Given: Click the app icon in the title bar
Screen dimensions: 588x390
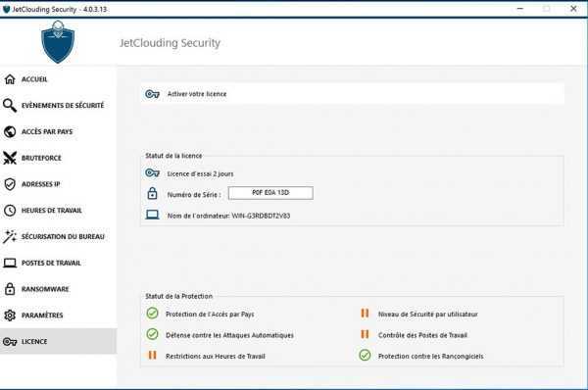Looking at the screenshot, I should point(7,9).
